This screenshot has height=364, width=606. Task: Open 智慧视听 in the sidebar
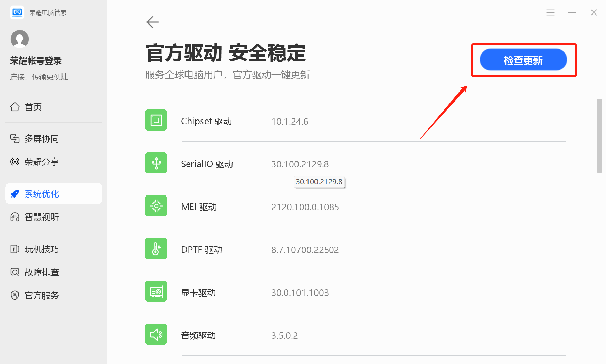[x=41, y=217]
